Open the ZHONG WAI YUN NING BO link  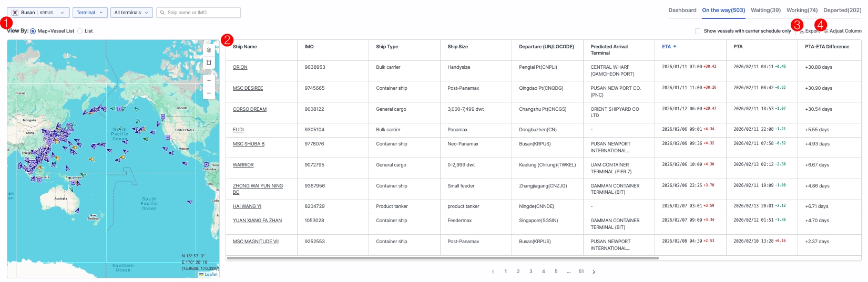pyautogui.click(x=258, y=189)
